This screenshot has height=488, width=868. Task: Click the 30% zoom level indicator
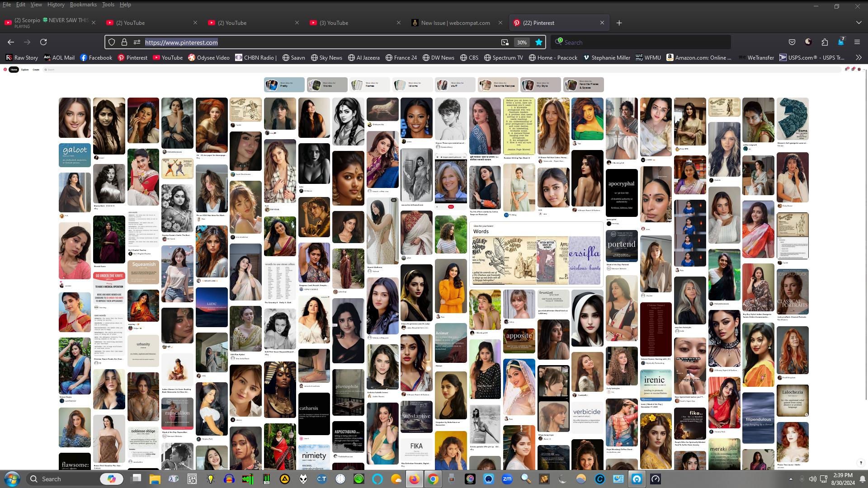pos(522,42)
